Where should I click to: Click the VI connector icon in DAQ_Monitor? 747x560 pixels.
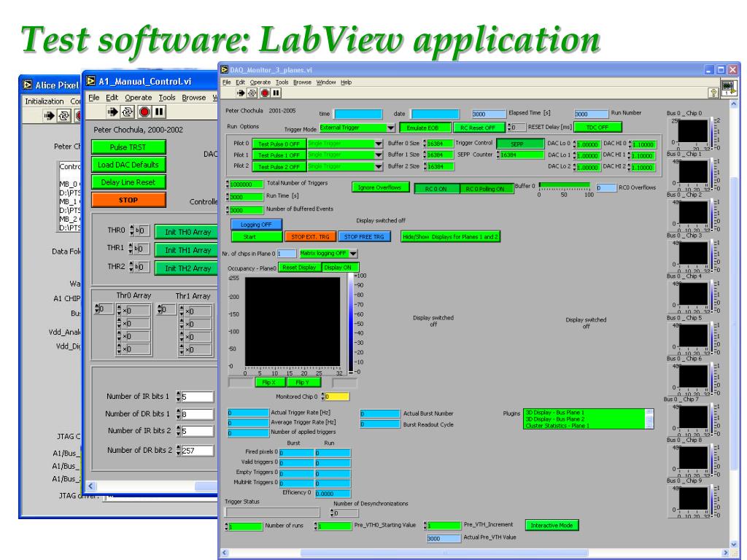tap(729, 88)
